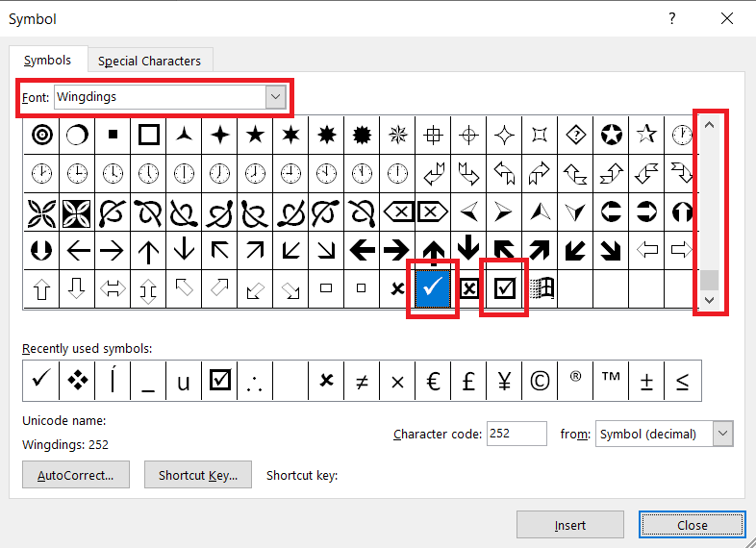Select the small bold x symbol in grid

click(x=397, y=288)
